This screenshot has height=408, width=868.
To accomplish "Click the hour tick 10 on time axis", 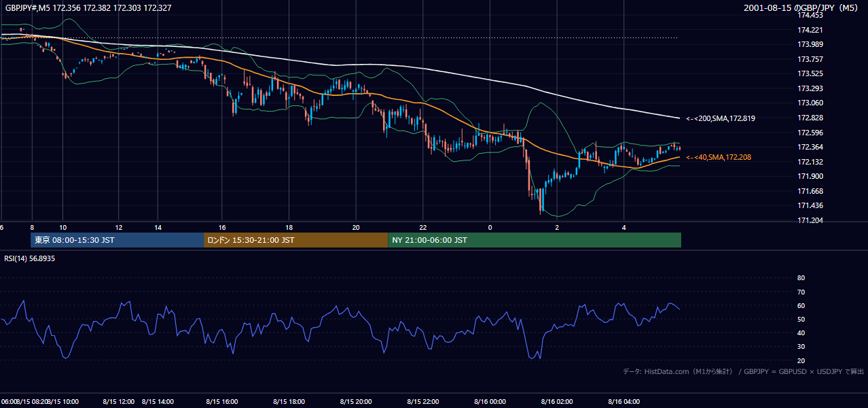I will [62, 227].
